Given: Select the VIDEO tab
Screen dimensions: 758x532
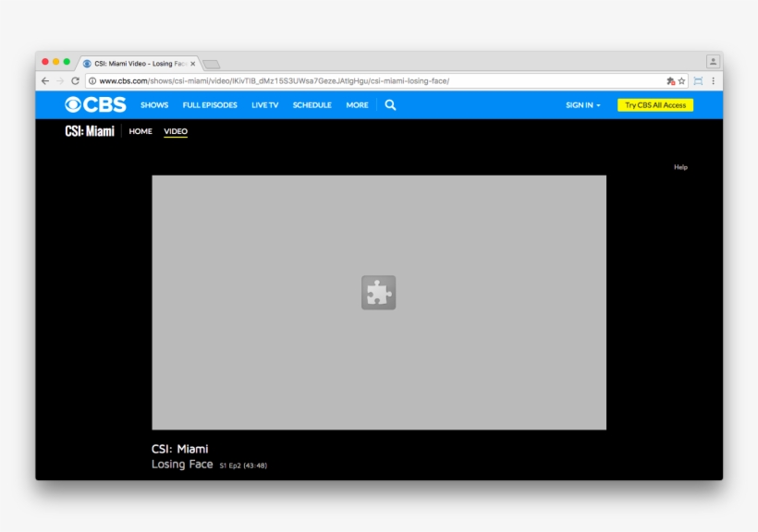Looking at the screenshot, I should coord(176,131).
